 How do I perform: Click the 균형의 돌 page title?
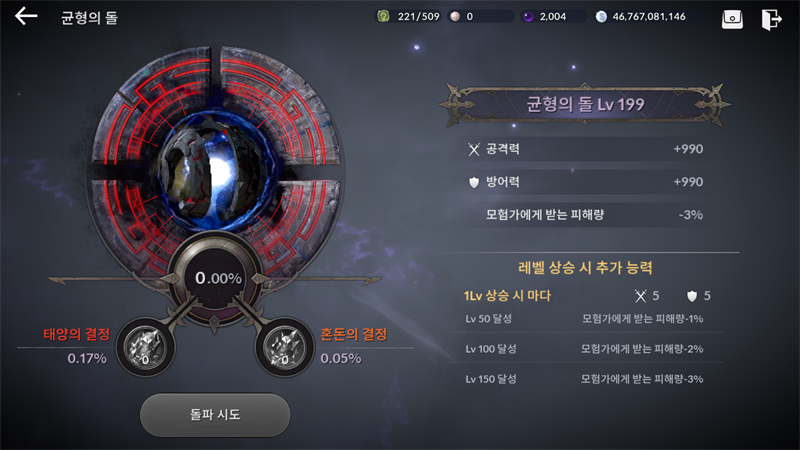[89, 18]
